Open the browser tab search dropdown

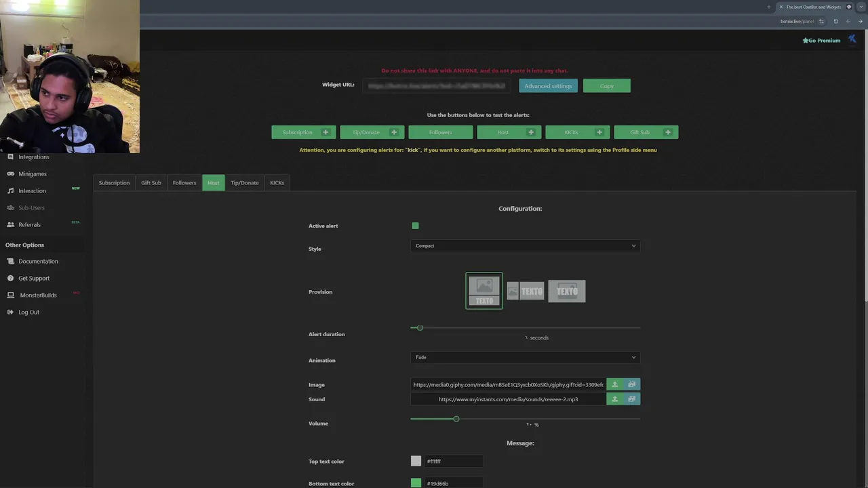click(x=861, y=7)
